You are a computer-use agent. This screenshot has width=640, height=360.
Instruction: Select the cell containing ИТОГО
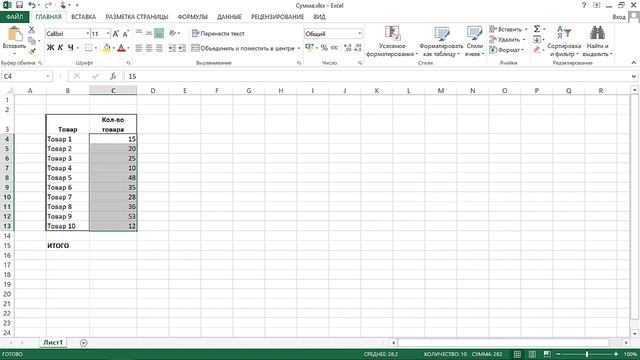[68, 246]
